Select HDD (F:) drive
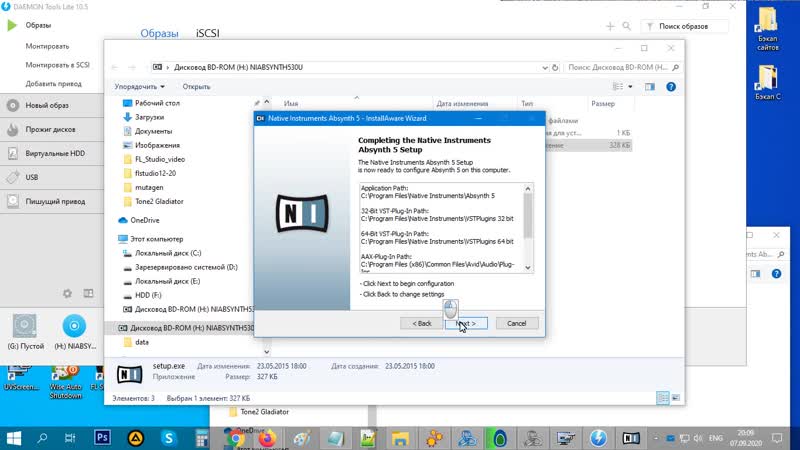Viewport: 800px width, 450px height. (148, 295)
